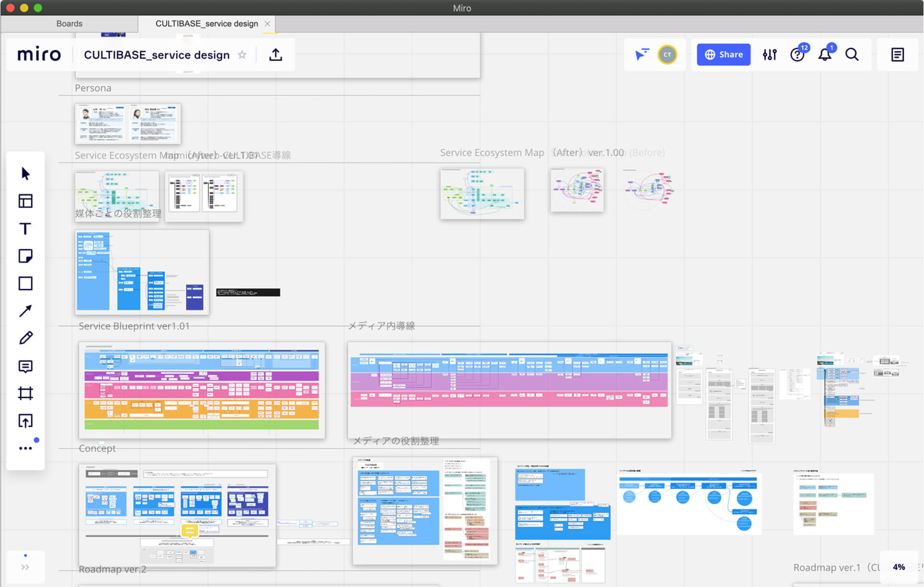Expand more tools ellipsis menu
Image resolution: width=924 pixels, height=587 pixels.
(26, 448)
